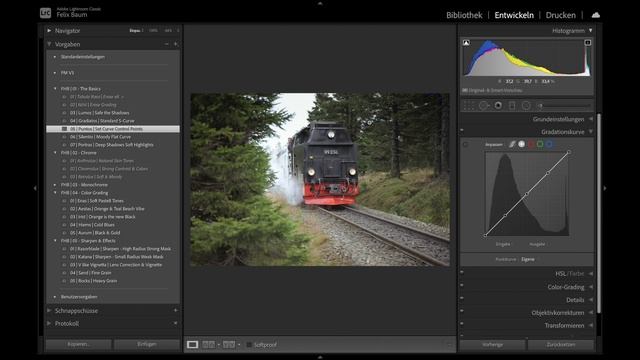Expand the Navigator panel
Screen dimensions: 640x360
coord(49,31)
